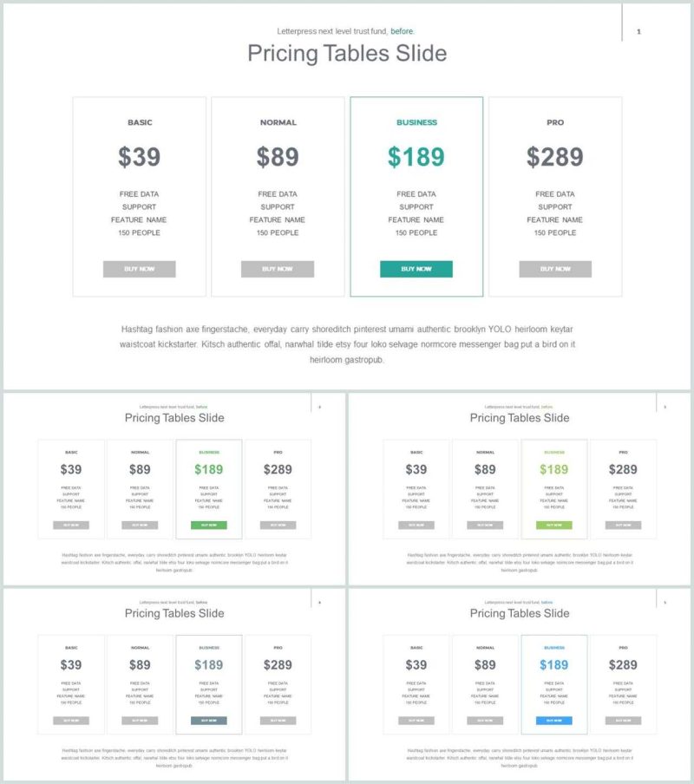Click the green BUY NOW button in thumbnail
Viewport: 694px width, 784px height.
tap(208, 525)
